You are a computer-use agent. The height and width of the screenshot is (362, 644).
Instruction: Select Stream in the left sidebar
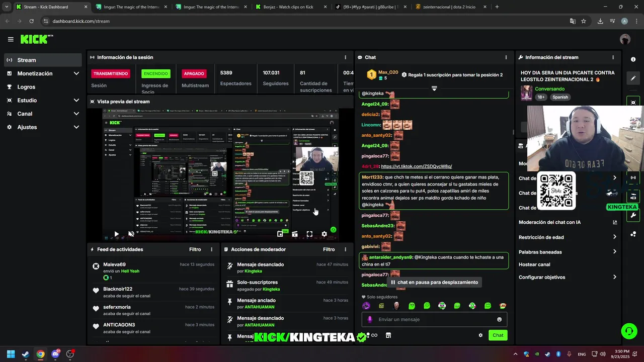pyautogui.click(x=43, y=60)
